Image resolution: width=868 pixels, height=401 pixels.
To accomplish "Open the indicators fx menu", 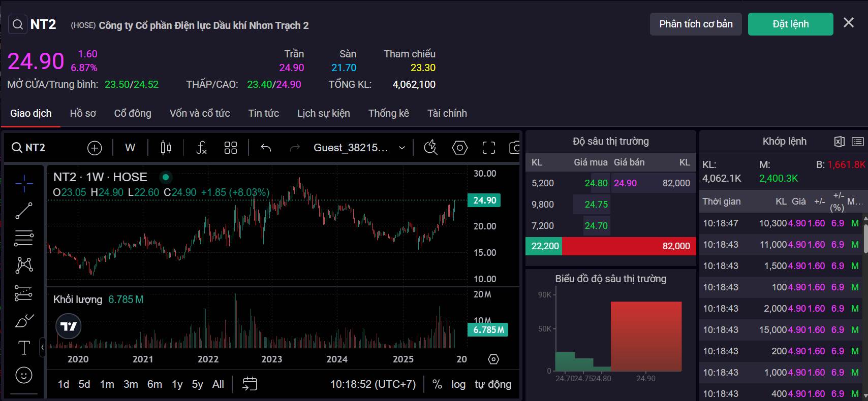I will pyautogui.click(x=201, y=148).
